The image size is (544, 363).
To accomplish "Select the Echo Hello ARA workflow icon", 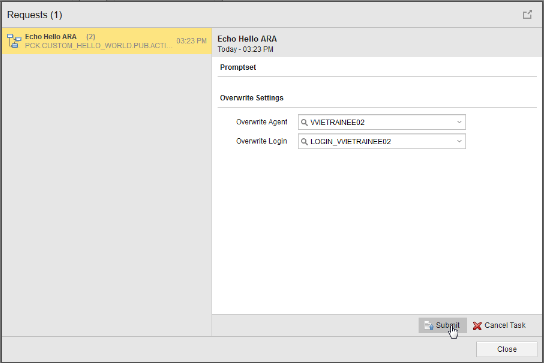I will click(14, 41).
